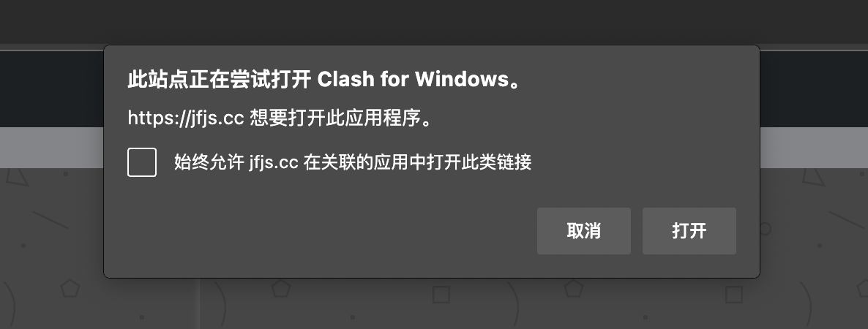Click the leftmost pentagon outline in the background

[x=70, y=288]
